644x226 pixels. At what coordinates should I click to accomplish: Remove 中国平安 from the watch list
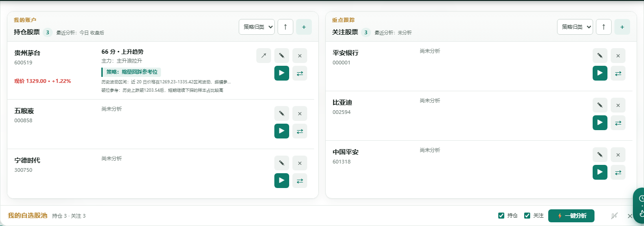(x=618, y=155)
